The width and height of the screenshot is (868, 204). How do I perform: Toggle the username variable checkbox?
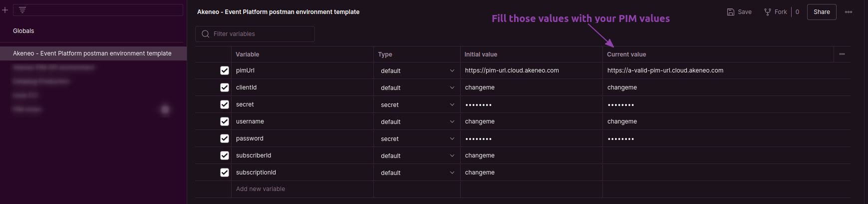[225, 121]
